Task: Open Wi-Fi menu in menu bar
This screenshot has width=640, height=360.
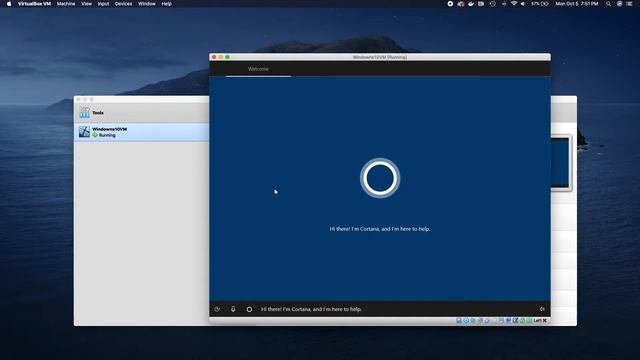Action: [514, 4]
